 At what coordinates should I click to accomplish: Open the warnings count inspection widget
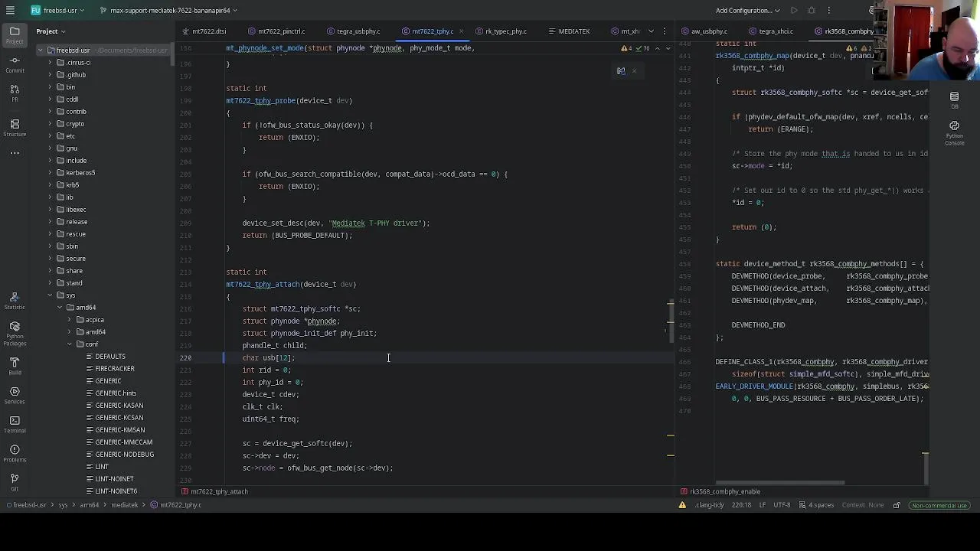tap(635, 48)
